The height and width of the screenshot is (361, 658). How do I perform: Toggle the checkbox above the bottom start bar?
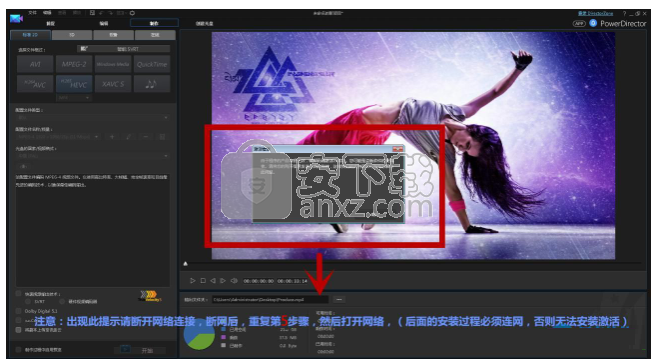click(18, 330)
